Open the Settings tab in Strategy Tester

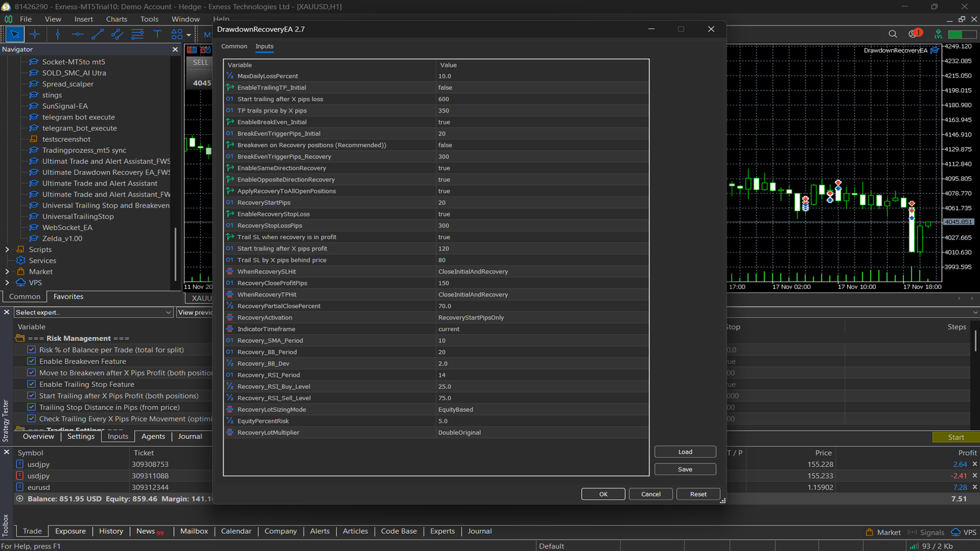pyautogui.click(x=81, y=437)
